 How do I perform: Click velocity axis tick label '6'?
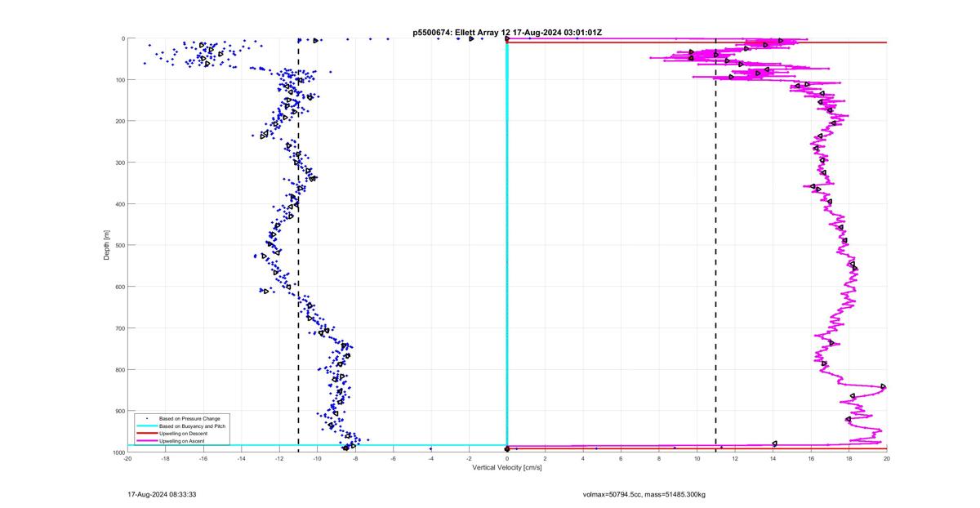621,459
